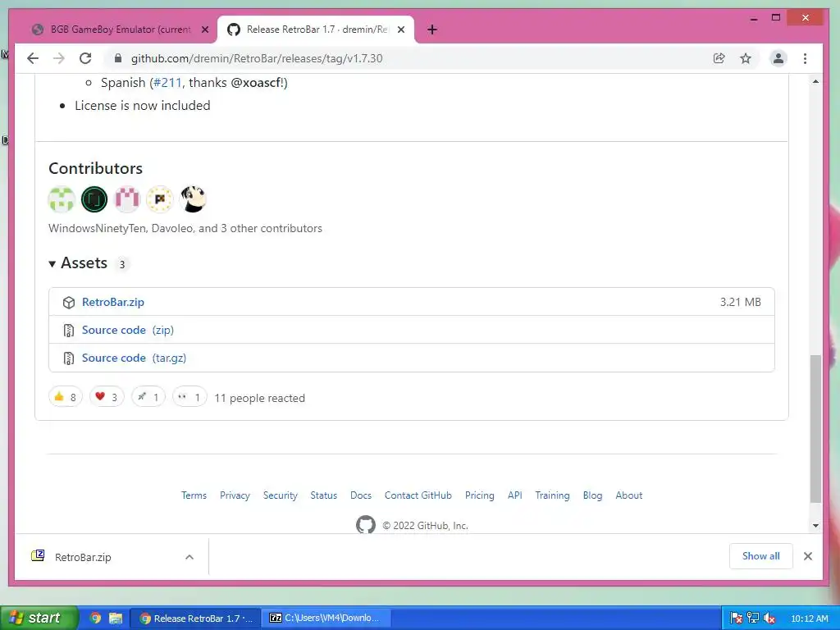
Task: Open the Chrome profile avatar button
Action: click(778, 58)
